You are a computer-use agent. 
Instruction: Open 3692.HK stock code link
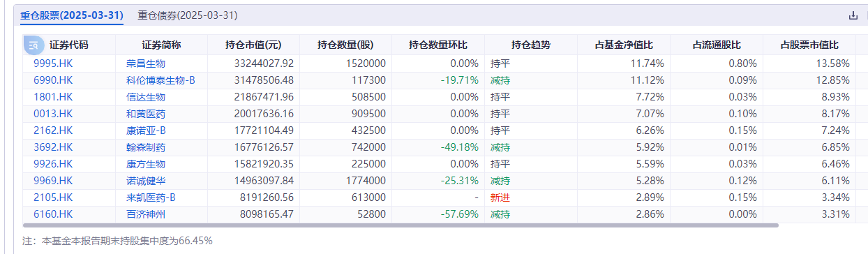(x=53, y=147)
